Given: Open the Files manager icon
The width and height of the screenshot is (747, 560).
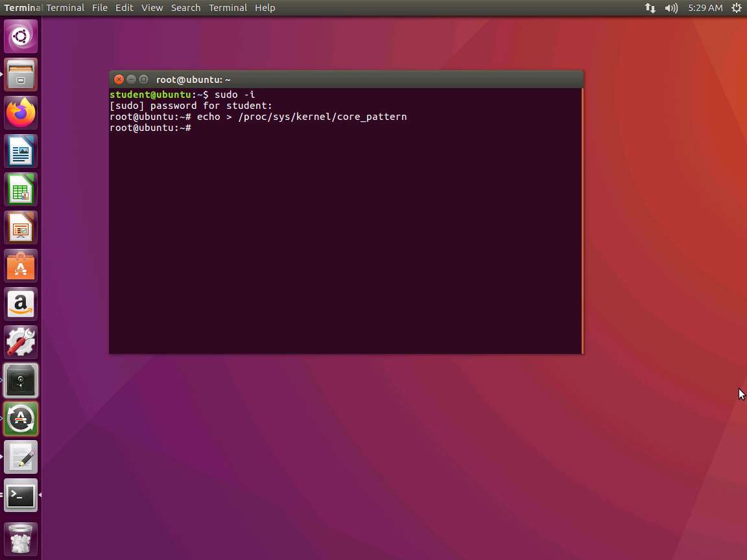Looking at the screenshot, I should point(21,75).
